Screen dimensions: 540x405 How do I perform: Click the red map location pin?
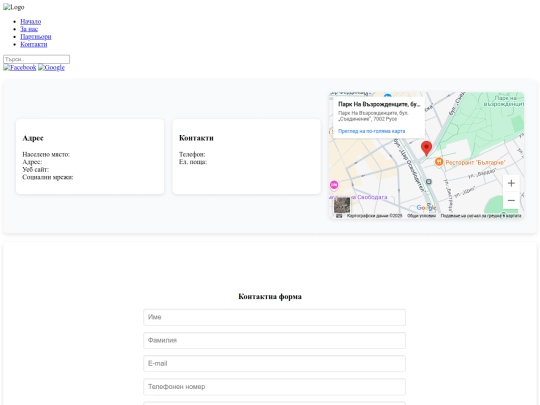[x=426, y=148]
